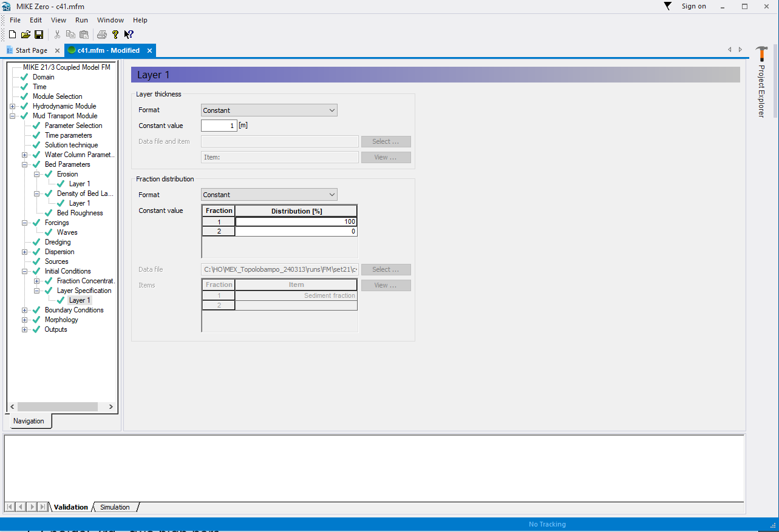Open the Layer thickness Format dropdown
Image resolution: width=779 pixels, height=532 pixels.
point(269,110)
